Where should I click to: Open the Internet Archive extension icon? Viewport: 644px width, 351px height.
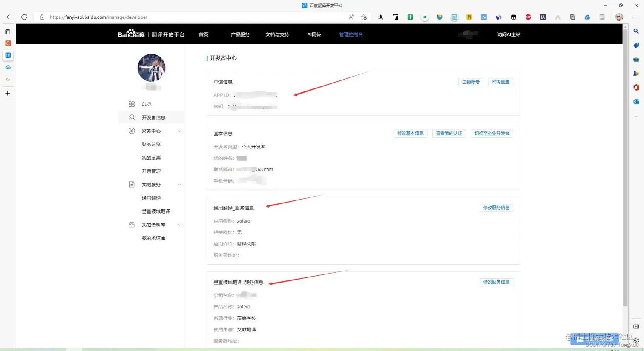pos(543,17)
